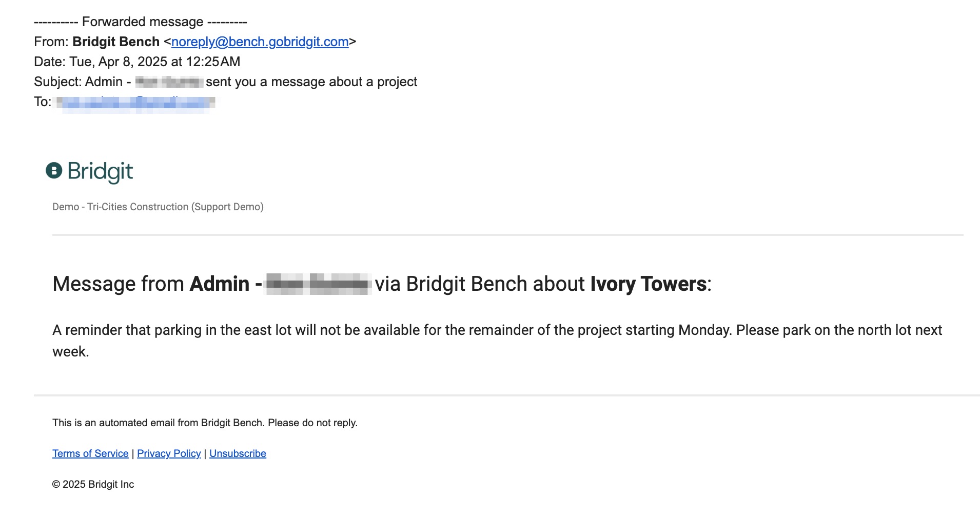Click the Forwarded message header line
The width and height of the screenshot is (980, 518).
click(x=141, y=22)
